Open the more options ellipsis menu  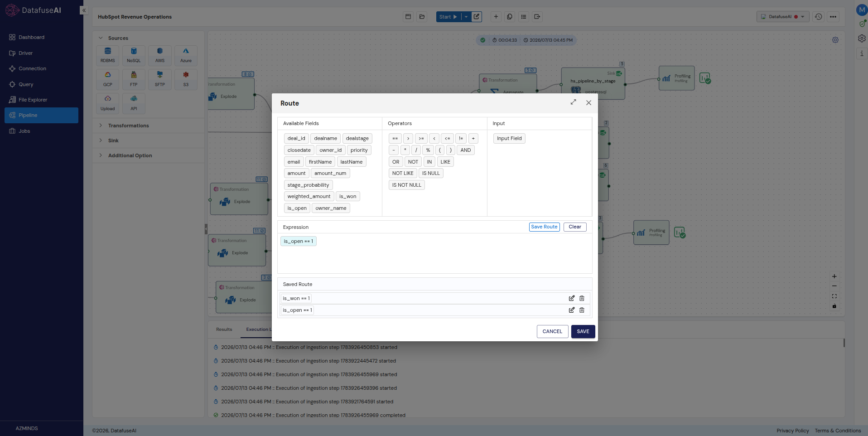(833, 17)
